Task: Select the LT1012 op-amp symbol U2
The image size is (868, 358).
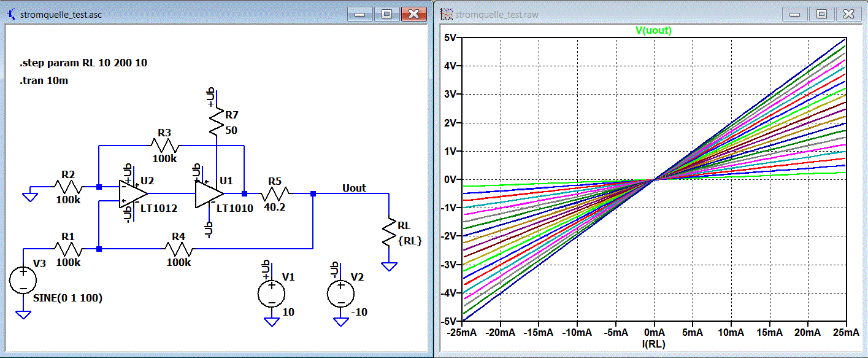Action: coord(133,195)
